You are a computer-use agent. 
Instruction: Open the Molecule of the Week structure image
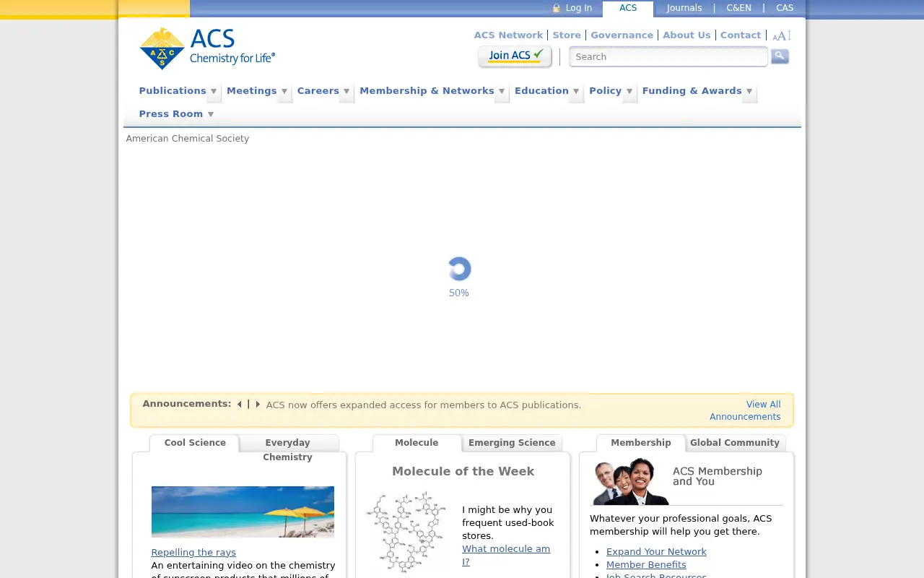406,532
